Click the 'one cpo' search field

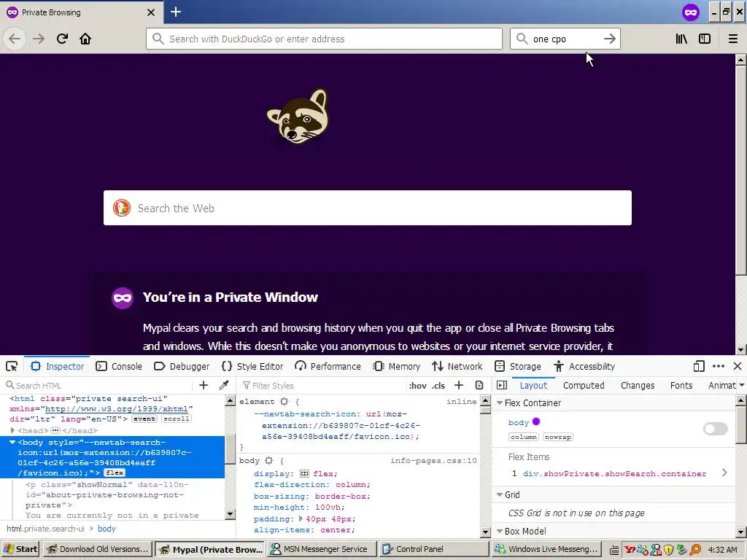point(565,39)
